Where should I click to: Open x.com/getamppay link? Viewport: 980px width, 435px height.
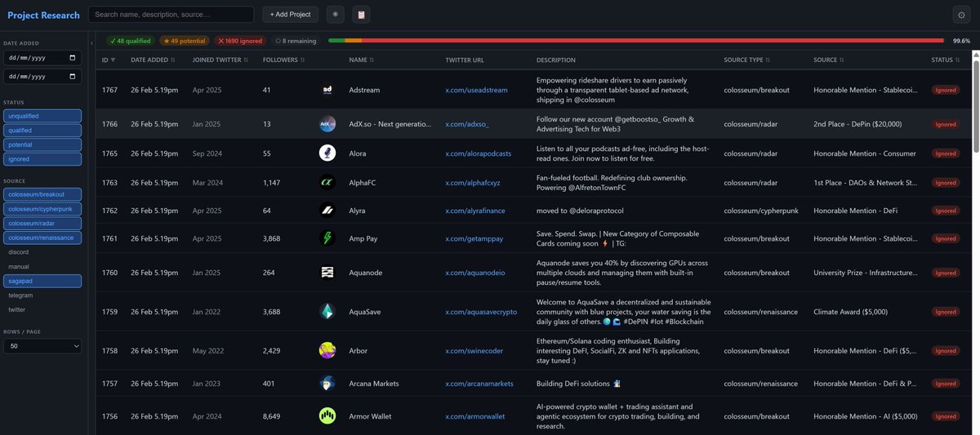pos(474,238)
